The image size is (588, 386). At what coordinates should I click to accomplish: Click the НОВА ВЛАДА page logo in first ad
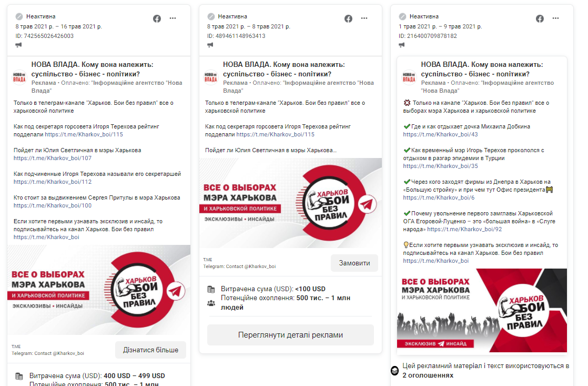pyautogui.click(x=19, y=76)
